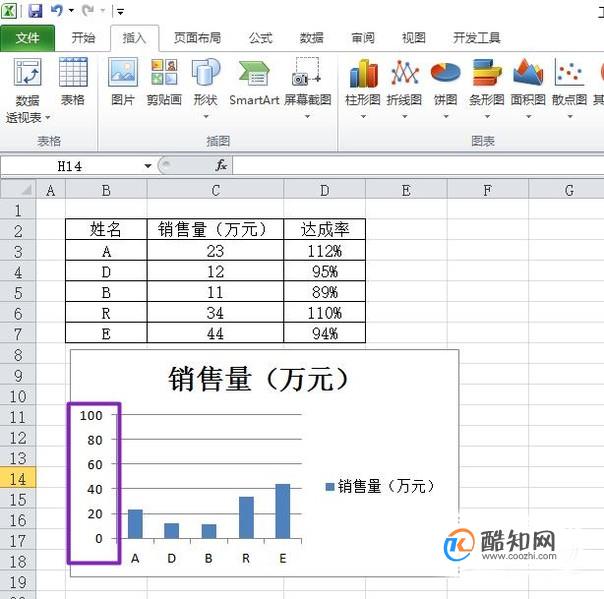This screenshot has height=599, width=604.
Task: Click the 数据透视表 PivotTable icon
Action: coord(27,72)
